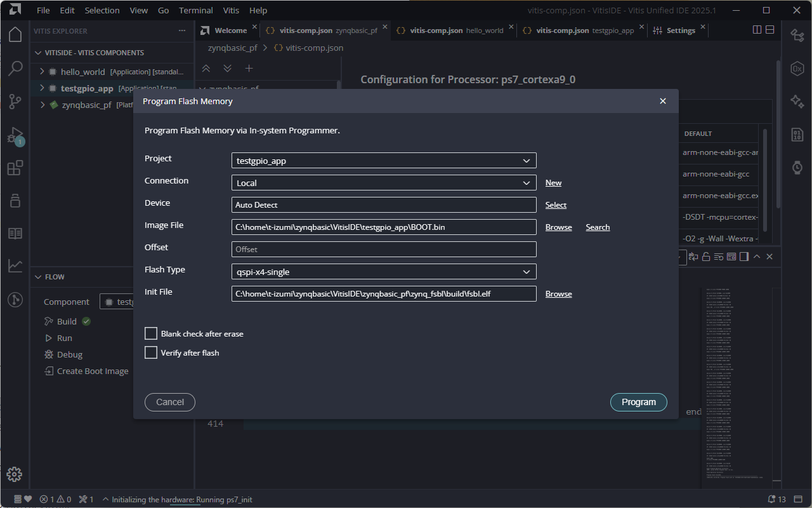Open the Search icon in activity bar
812x508 pixels.
point(15,68)
